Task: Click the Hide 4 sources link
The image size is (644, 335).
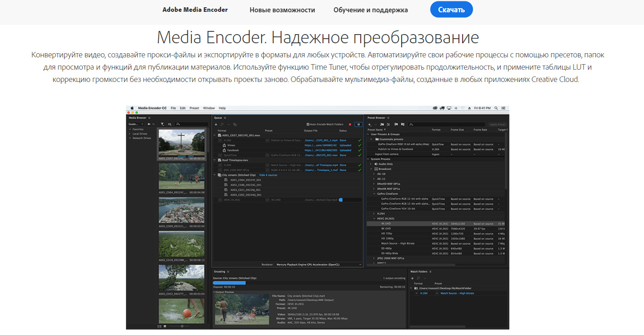Action: click(x=268, y=175)
